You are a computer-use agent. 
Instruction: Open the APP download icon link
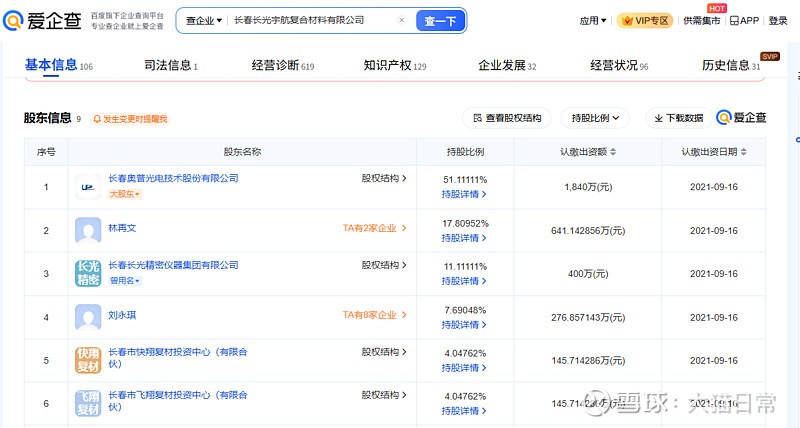(744, 20)
